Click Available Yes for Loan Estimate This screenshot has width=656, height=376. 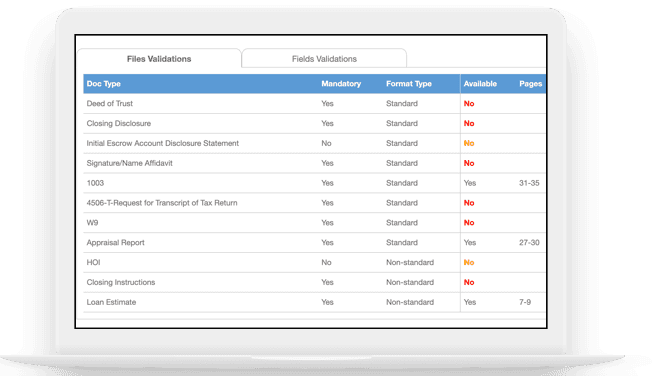point(470,302)
